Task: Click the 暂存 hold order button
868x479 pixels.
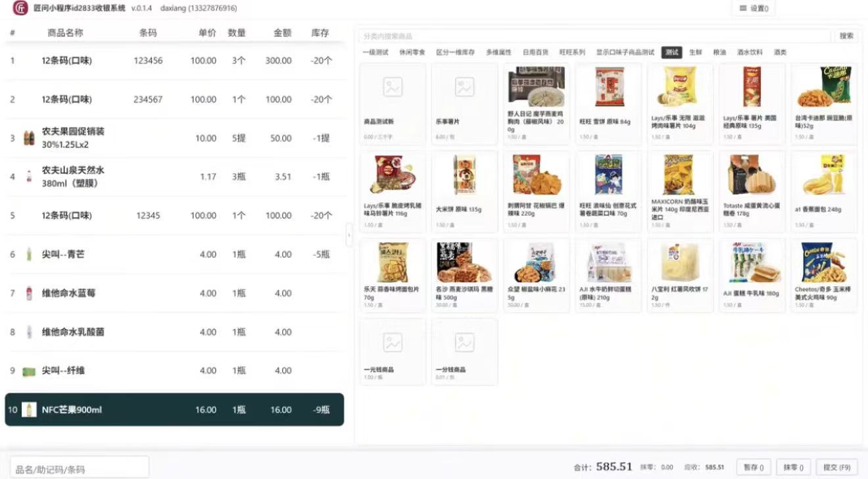Action: 754,467
